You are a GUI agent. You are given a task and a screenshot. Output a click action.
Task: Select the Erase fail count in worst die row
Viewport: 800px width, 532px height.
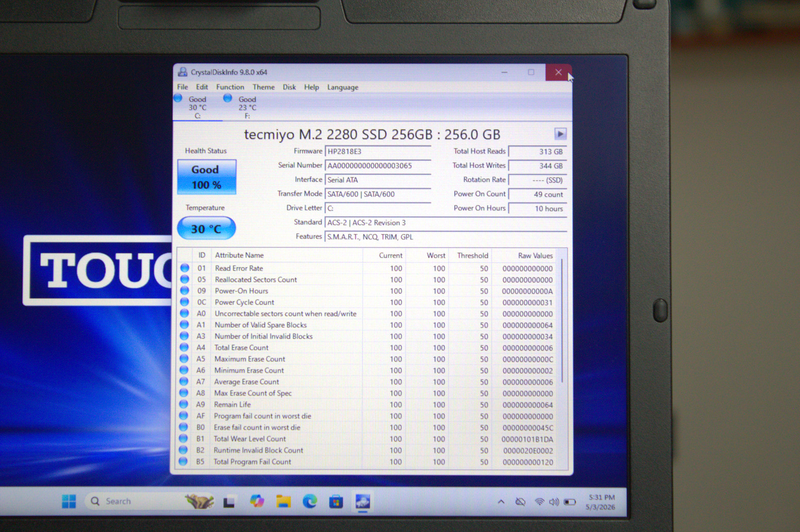367,428
